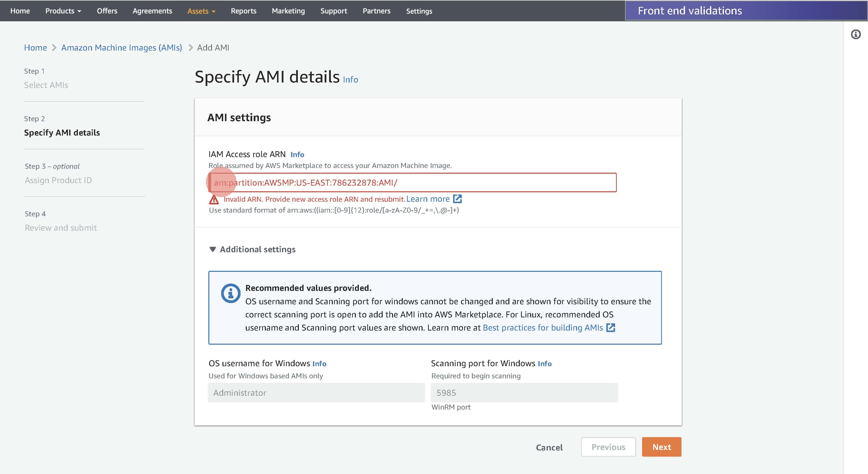Click external link icon after Best practices

[611, 328]
